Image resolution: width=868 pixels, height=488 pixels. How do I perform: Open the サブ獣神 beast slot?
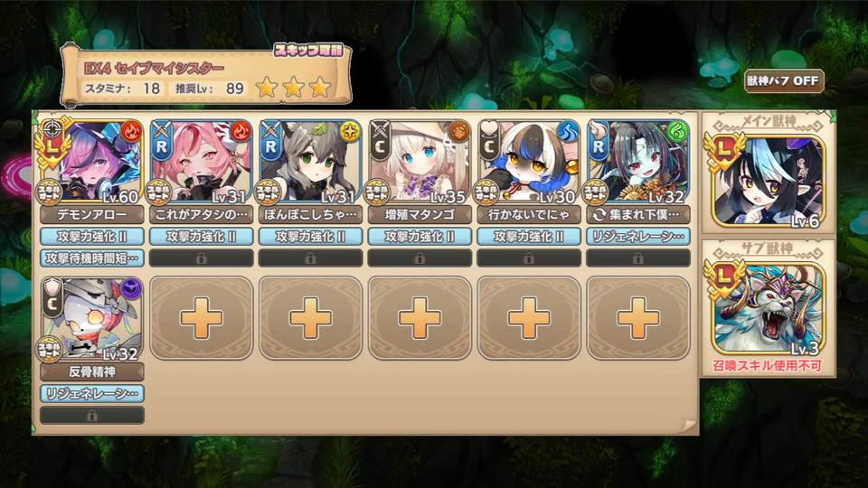point(769,309)
